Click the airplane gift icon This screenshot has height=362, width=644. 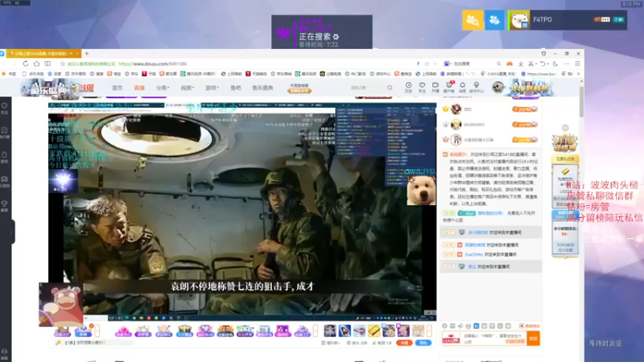(x=359, y=331)
